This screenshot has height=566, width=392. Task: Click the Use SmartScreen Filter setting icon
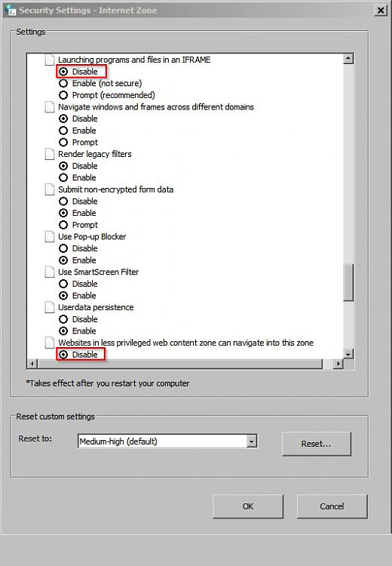click(x=50, y=272)
